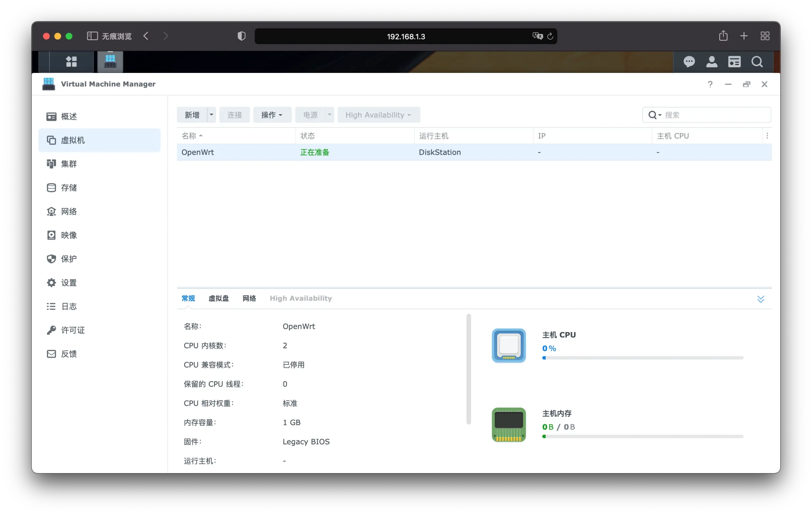This screenshot has height=515, width=812.
Task: Open the 网络 section in the sidebar
Action: (100, 211)
